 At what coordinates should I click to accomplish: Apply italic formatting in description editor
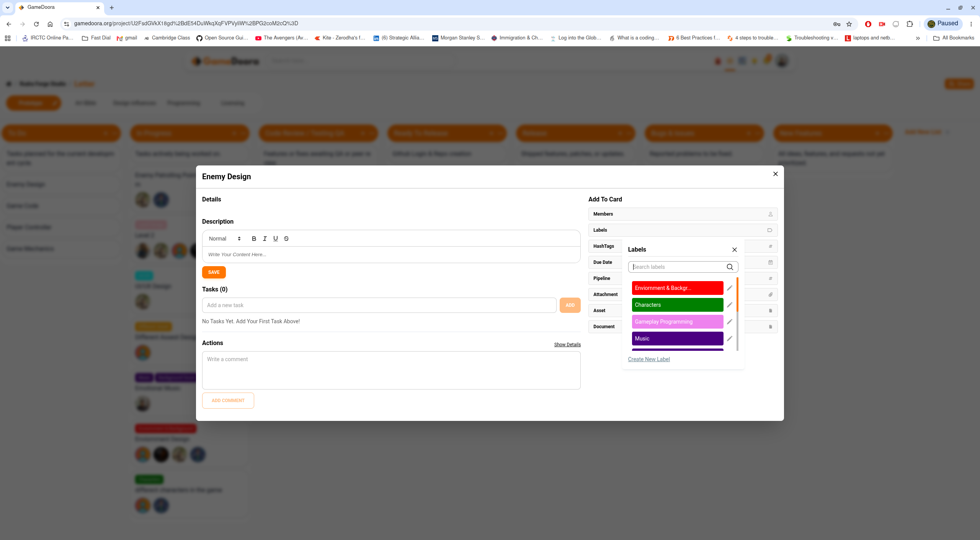[x=265, y=239]
